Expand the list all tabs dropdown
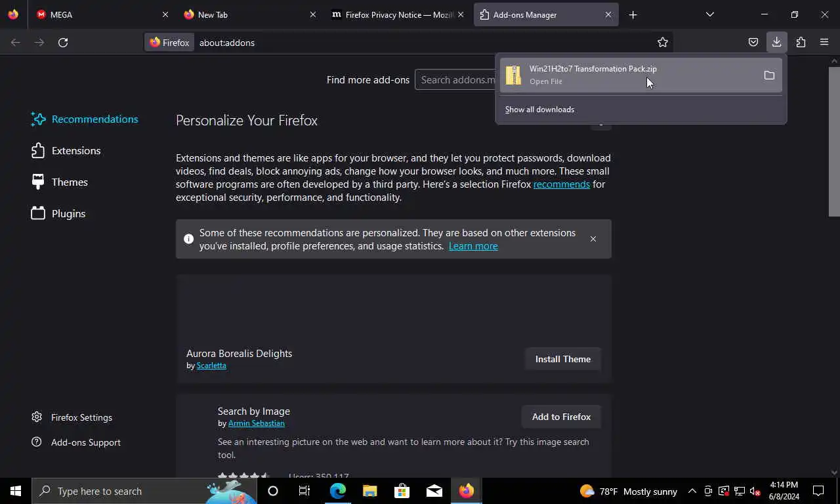840x504 pixels. click(710, 14)
